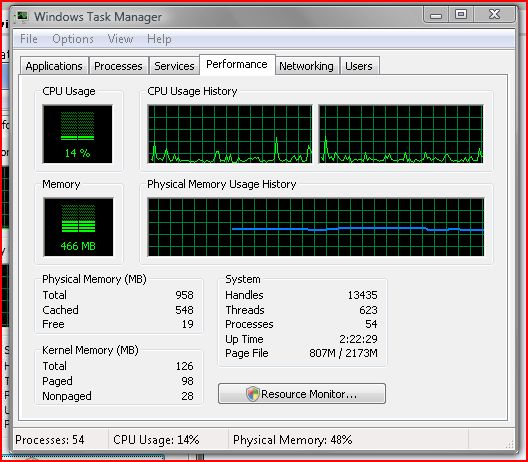528x462 pixels.
Task: Click the Threads value 623
Action: (x=368, y=310)
